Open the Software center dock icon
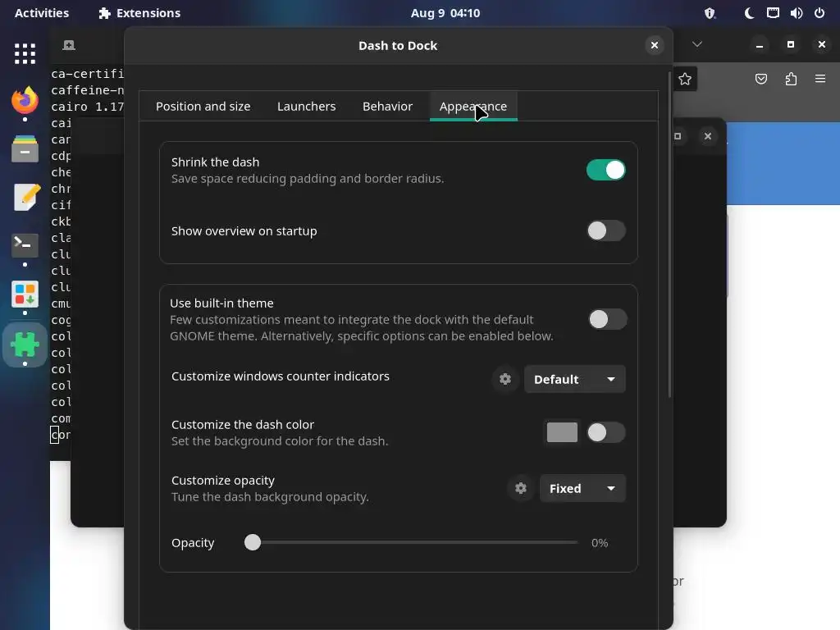The height and width of the screenshot is (630, 840). click(25, 294)
